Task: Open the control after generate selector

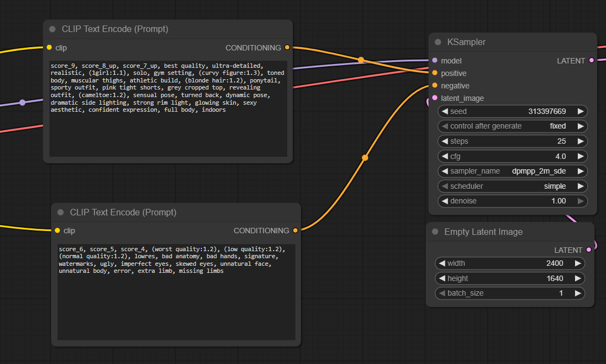Action: pyautogui.click(x=512, y=126)
